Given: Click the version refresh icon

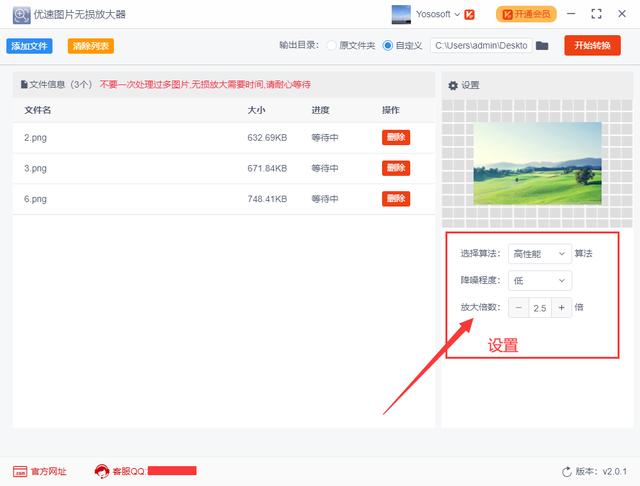Looking at the screenshot, I should click(x=567, y=472).
